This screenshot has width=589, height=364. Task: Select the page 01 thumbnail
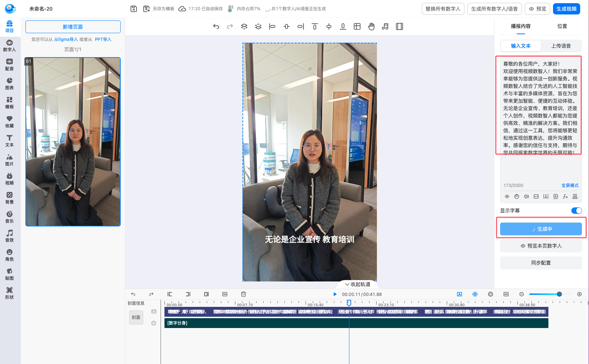coord(73,141)
